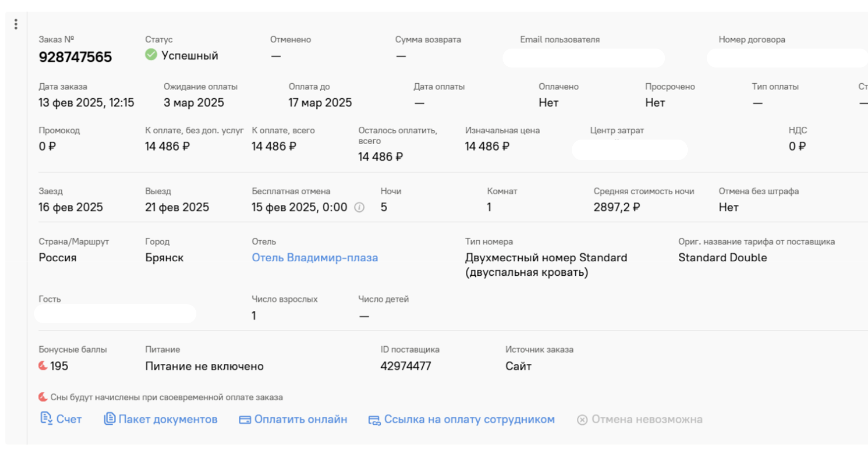Click average night cost 2897,2 ₽
868x451 pixels.
616,207
